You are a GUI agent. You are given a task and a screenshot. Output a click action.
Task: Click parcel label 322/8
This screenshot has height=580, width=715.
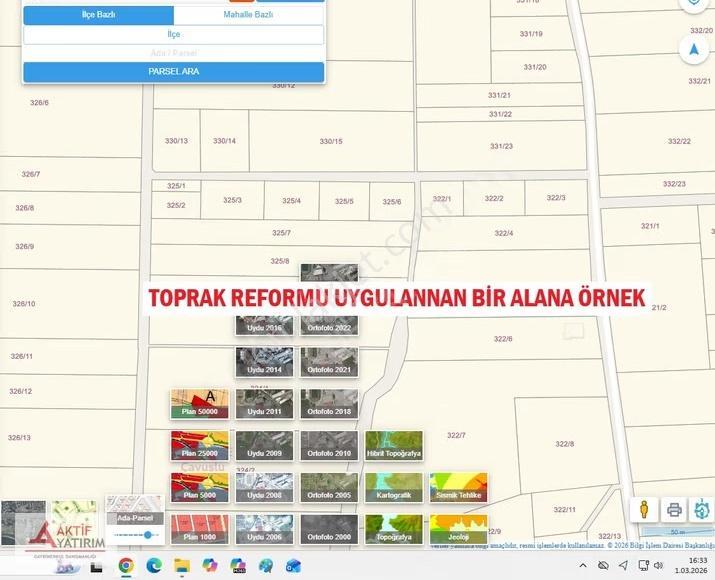tap(565, 444)
